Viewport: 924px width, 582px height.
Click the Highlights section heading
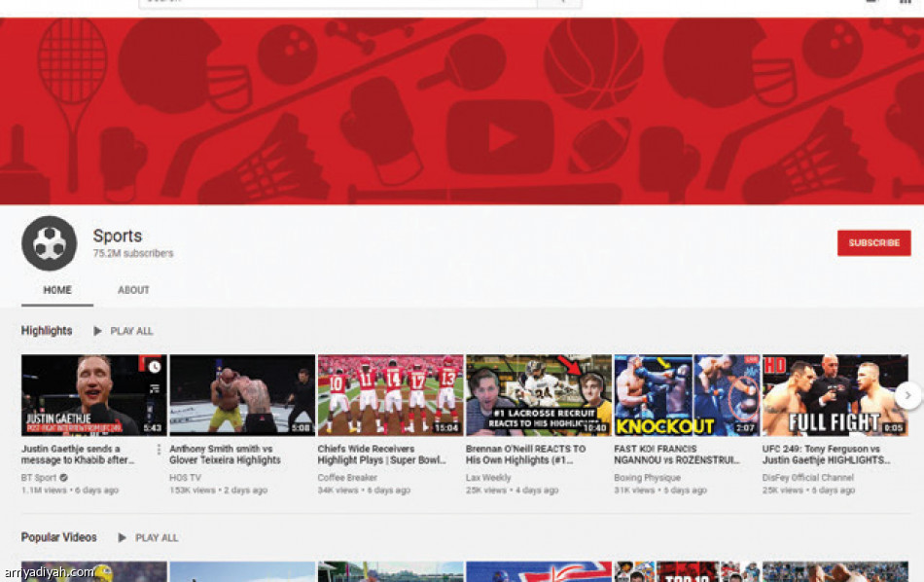[47, 331]
